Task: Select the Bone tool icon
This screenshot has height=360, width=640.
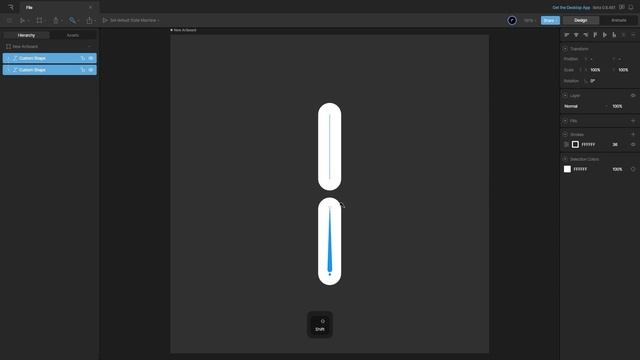Action: click(72, 20)
